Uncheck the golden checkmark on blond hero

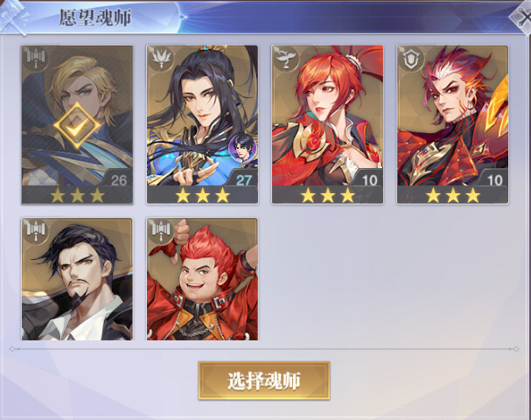pos(77,126)
